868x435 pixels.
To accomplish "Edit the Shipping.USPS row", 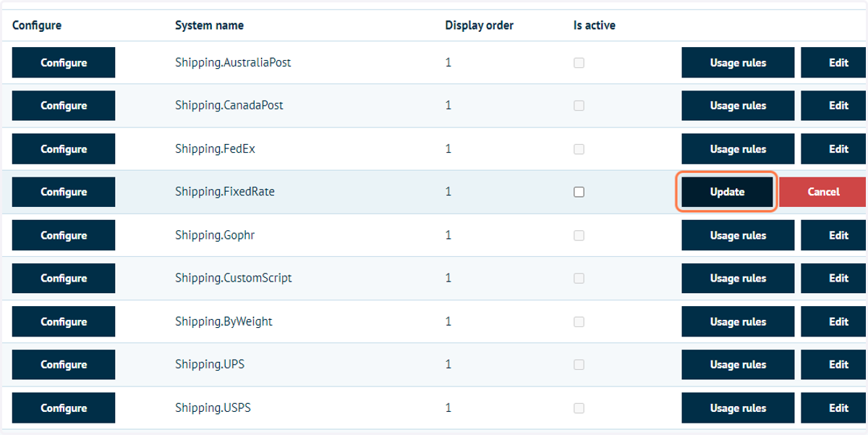I will tap(834, 408).
